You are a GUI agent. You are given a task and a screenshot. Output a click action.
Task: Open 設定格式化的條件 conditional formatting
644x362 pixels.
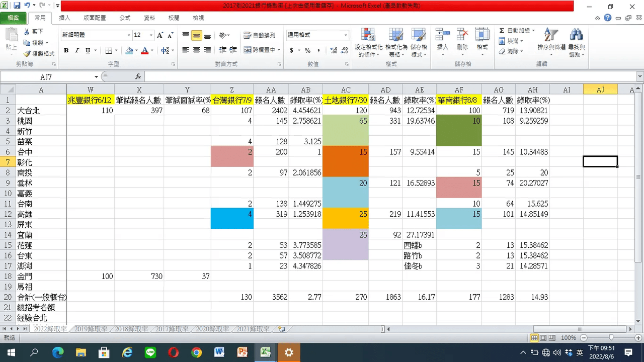(368, 42)
